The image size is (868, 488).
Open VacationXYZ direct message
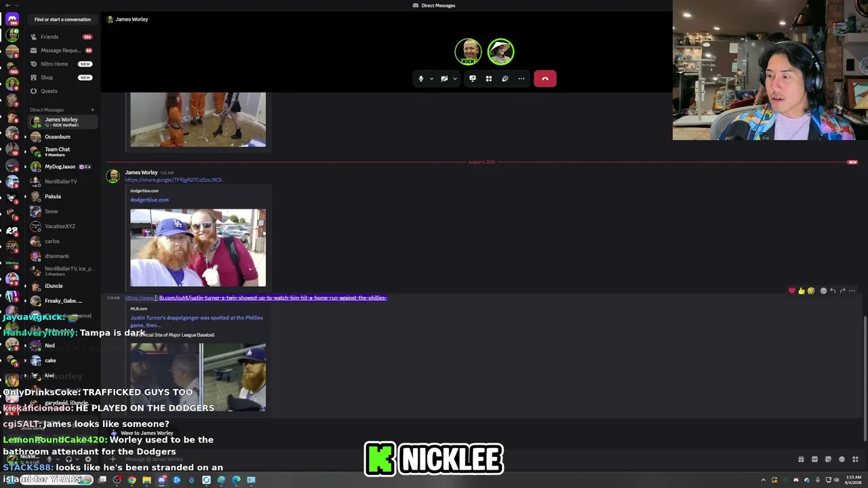tap(62, 226)
